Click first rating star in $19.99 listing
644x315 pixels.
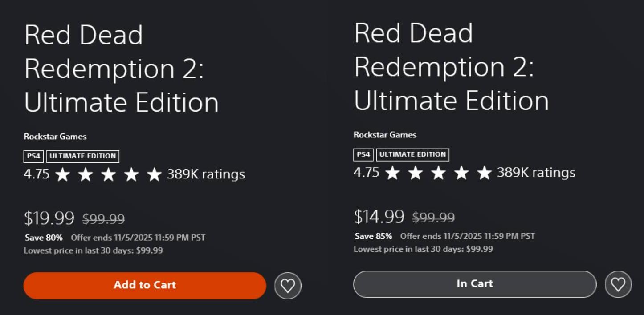point(62,175)
